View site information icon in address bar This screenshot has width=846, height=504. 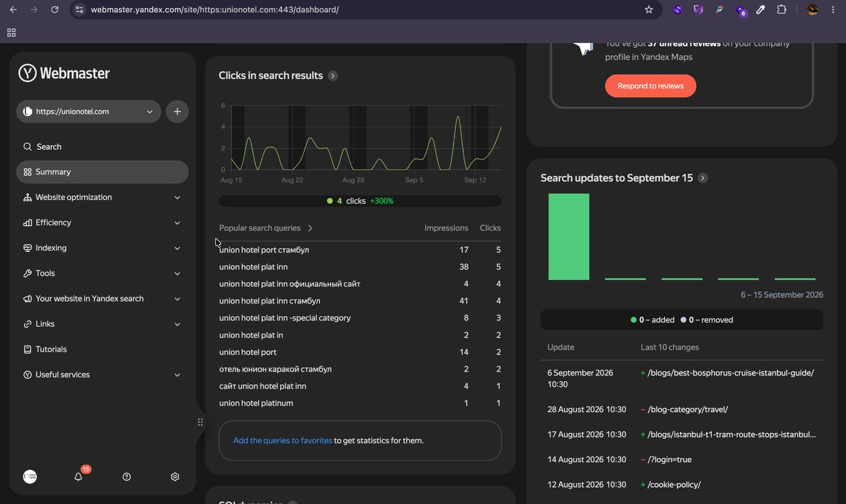click(x=79, y=10)
